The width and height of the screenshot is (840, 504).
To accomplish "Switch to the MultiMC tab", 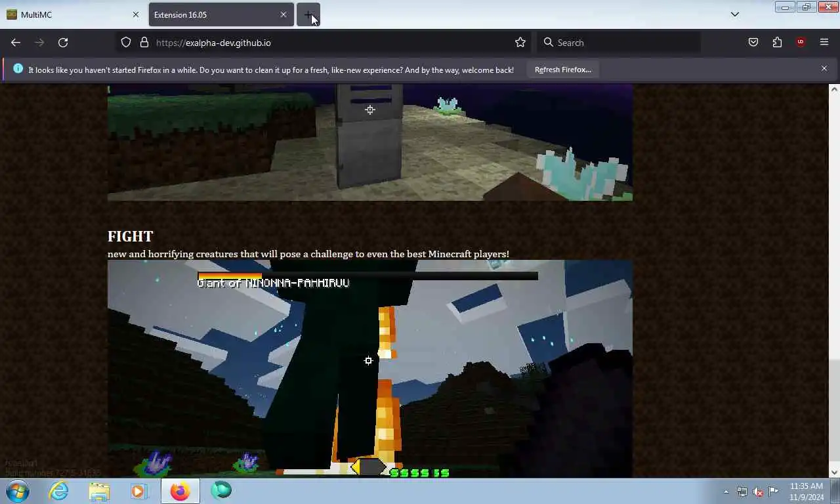I will 72,14.
